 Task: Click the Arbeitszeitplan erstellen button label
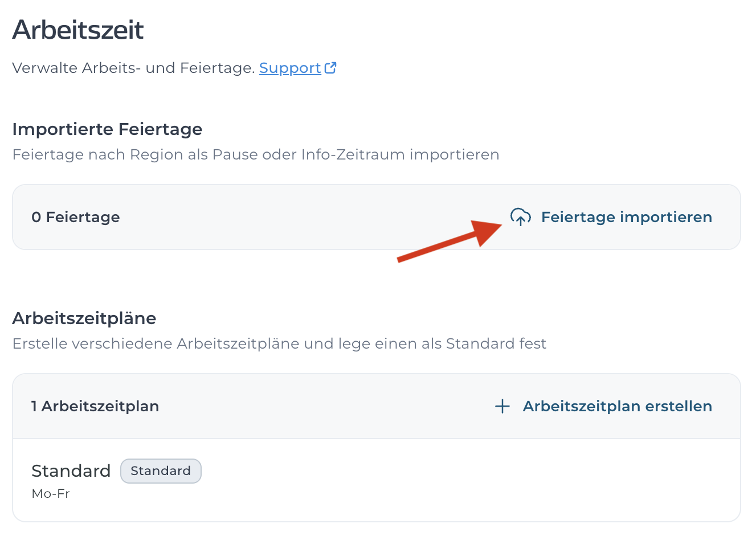(618, 406)
